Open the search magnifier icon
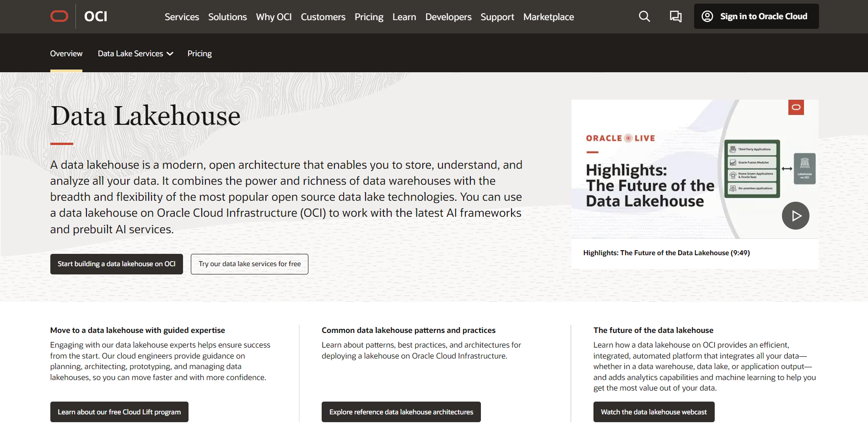The image size is (868, 424). click(644, 16)
